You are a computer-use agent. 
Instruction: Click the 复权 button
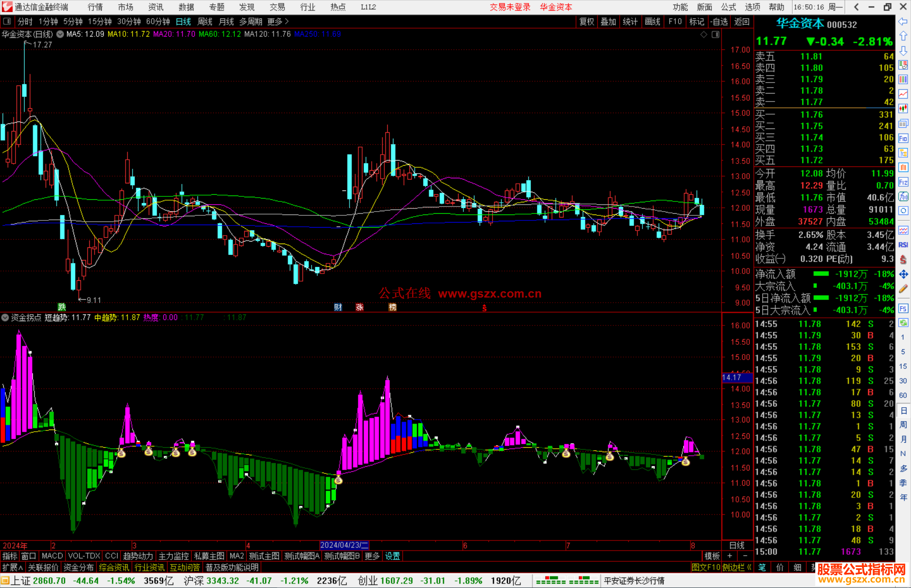587,21
